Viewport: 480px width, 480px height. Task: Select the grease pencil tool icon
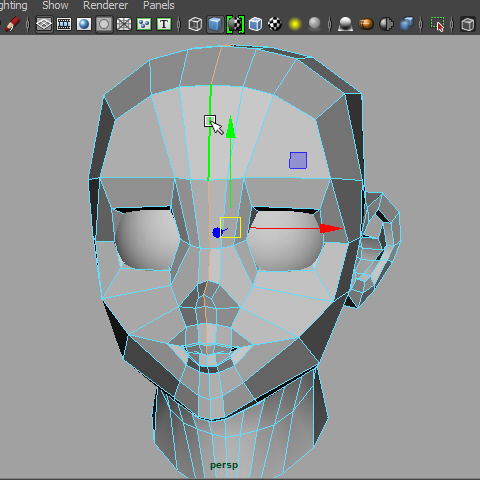click(12, 24)
